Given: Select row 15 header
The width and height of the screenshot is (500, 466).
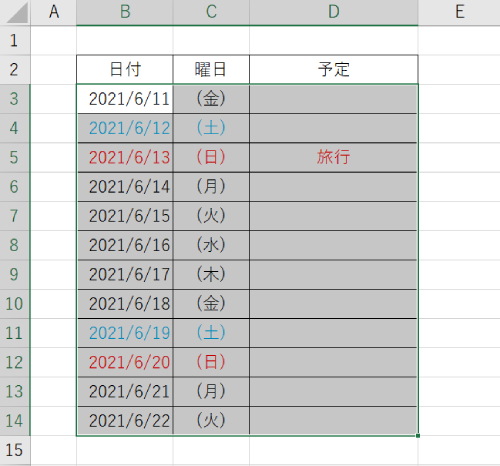Looking at the screenshot, I should point(15,450).
